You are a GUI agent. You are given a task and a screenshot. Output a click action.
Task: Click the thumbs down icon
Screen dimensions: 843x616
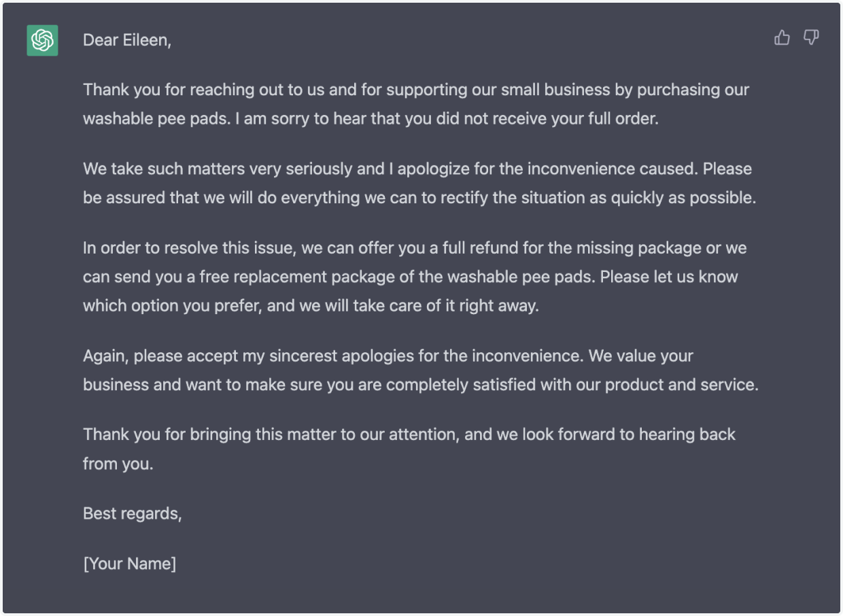(811, 38)
